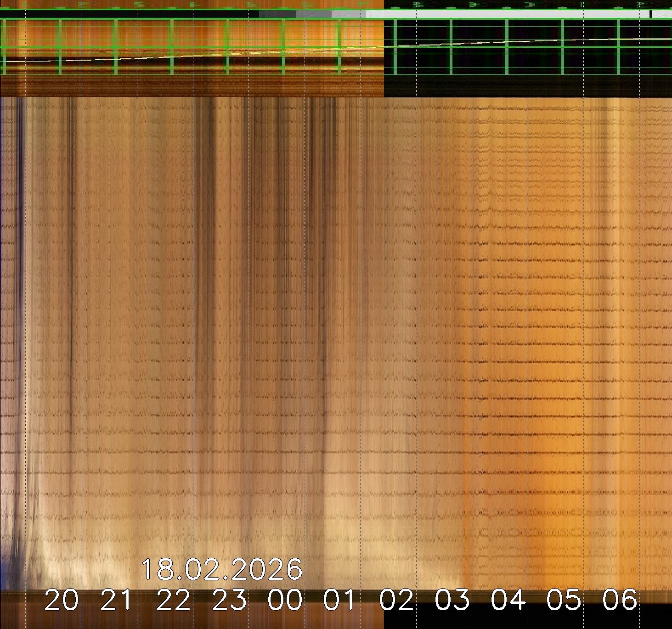The height and width of the screenshot is (629, 672).
Task: Select the 21 hour marker
Action: (117, 600)
